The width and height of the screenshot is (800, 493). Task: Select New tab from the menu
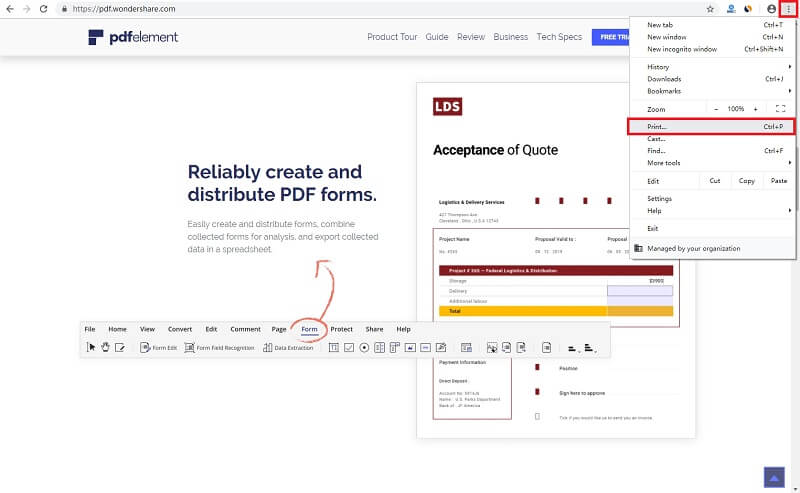(711, 24)
